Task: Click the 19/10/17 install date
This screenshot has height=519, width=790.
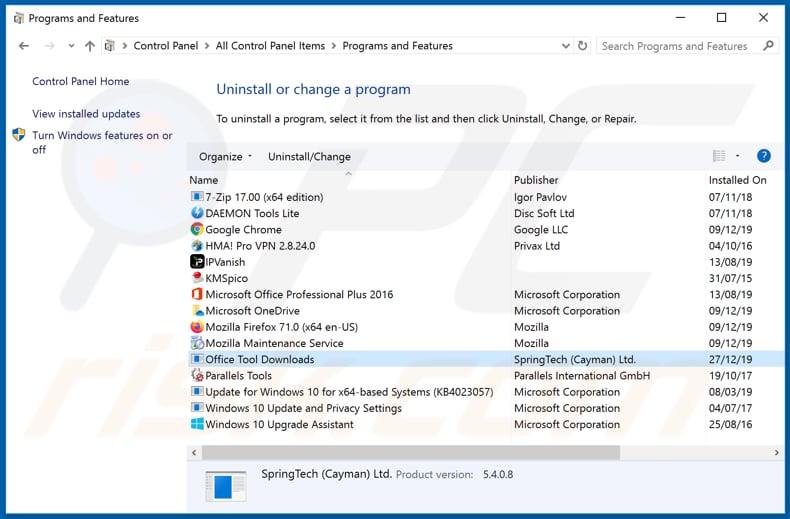Action: click(731, 375)
